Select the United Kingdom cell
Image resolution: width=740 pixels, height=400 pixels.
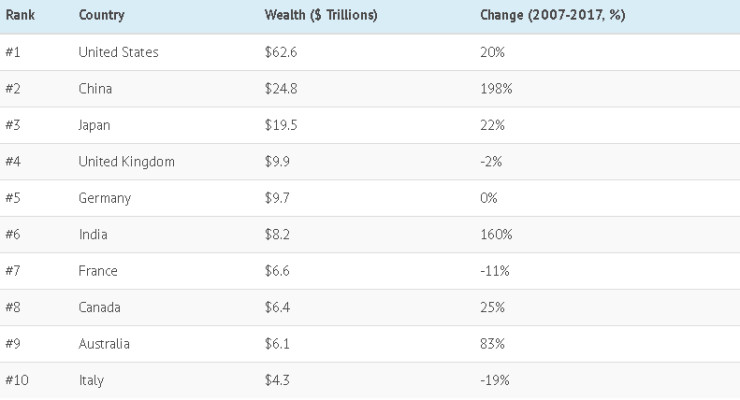point(126,162)
